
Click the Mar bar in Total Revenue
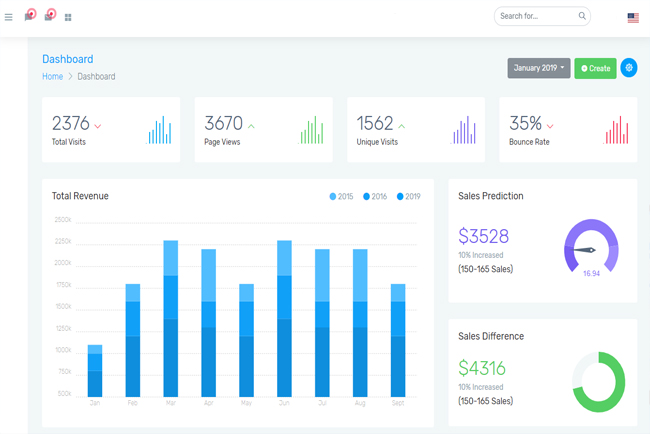click(171, 318)
